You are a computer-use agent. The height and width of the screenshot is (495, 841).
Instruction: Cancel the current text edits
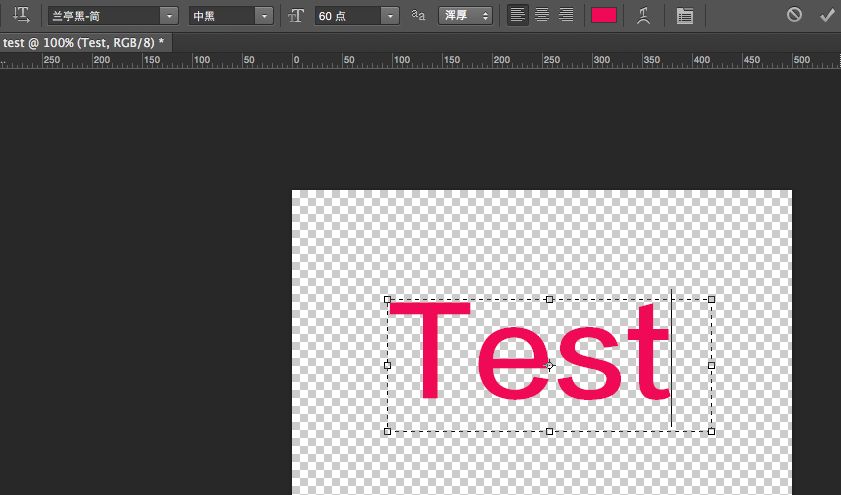point(794,14)
